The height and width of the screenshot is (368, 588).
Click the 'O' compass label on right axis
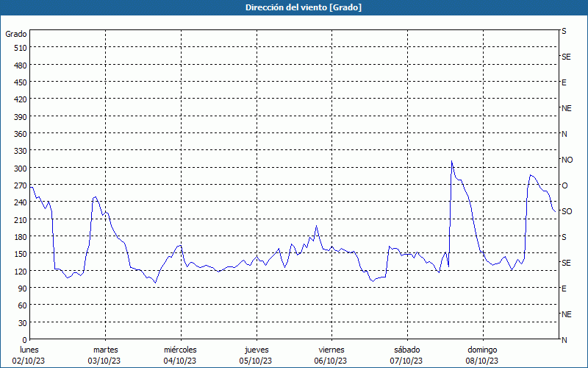tap(564, 186)
